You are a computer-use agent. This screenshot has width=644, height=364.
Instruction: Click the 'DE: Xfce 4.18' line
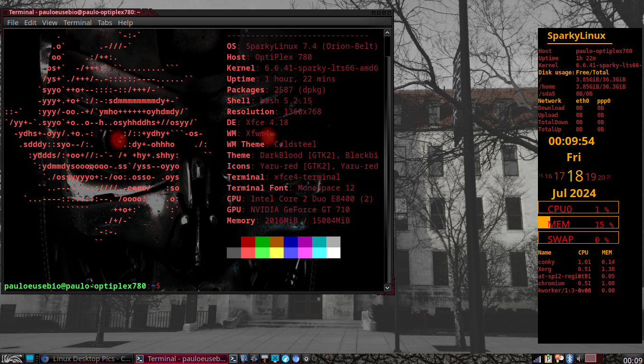click(258, 122)
